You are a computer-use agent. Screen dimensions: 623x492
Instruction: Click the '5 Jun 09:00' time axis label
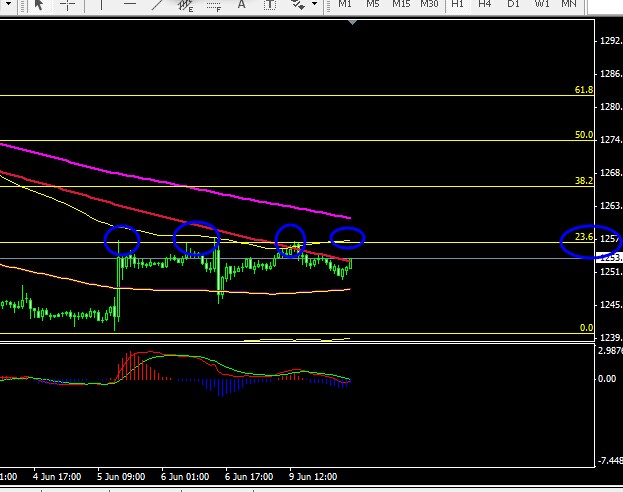coord(121,477)
